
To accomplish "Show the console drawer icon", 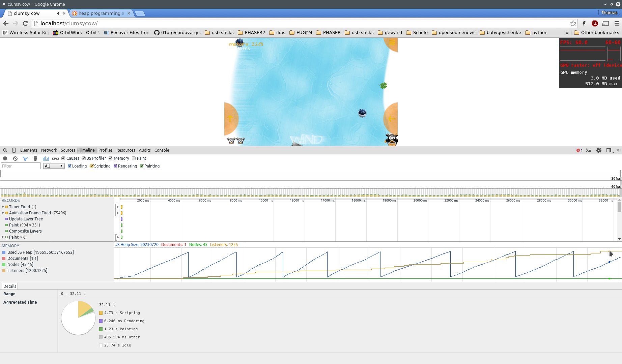I will [x=588, y=150].
